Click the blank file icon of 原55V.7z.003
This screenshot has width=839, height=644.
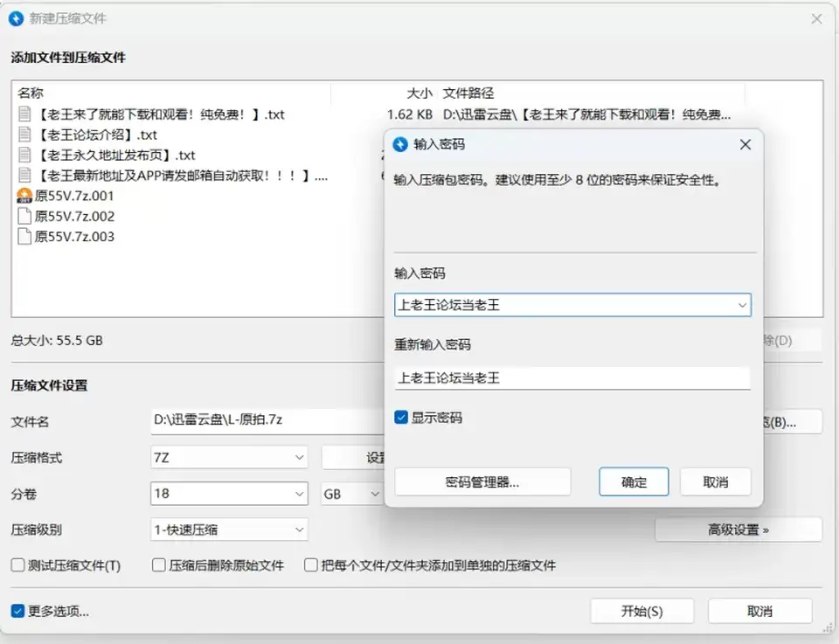24,237
